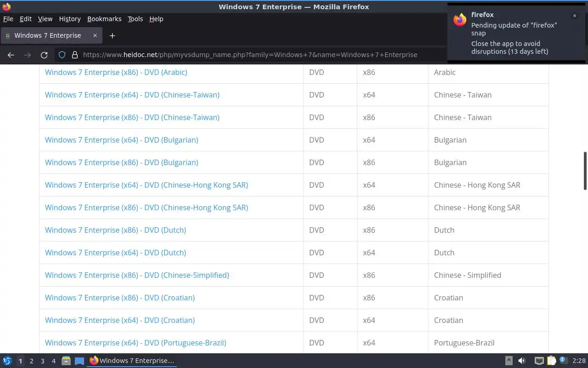Click the 2:28 clock in the panel
The height and width of the screenshot is (368, 588).
coord(579,361)
